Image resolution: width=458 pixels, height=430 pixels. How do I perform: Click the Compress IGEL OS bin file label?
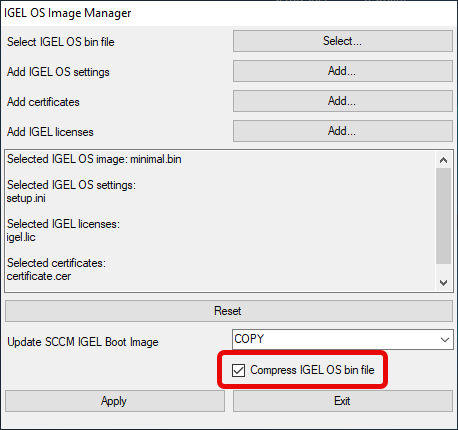coord(312,370)
